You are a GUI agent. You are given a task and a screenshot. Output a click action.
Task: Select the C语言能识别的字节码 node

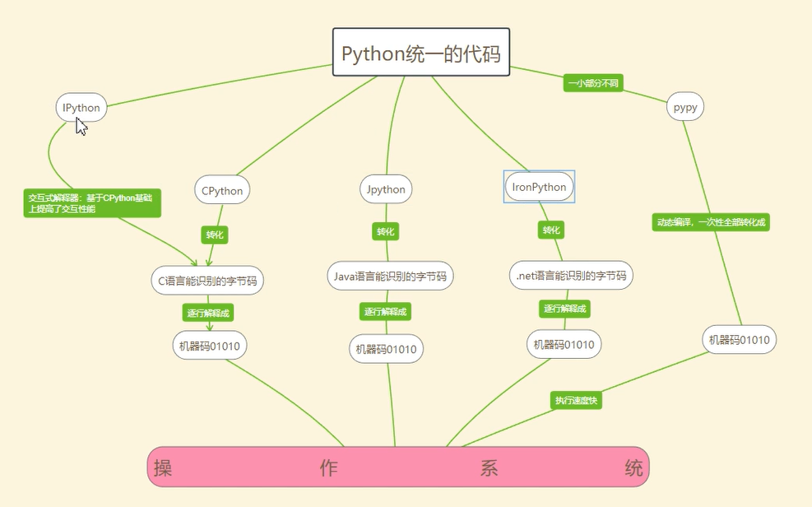[x=207, y=281]
